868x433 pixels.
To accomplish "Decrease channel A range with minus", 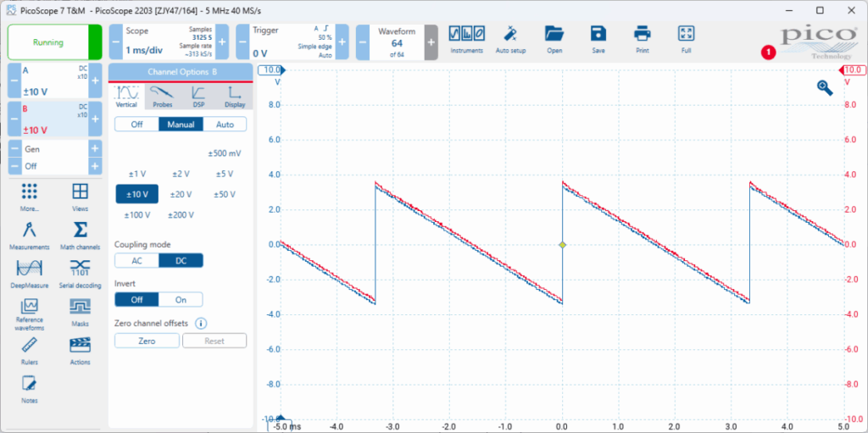I will [14, 80].
